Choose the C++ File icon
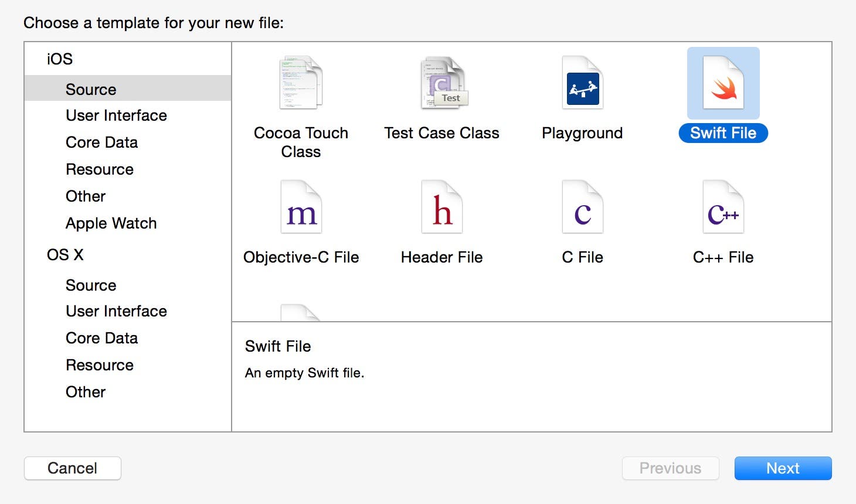Screen dimensions: 856x504 [x=723, y=207]
